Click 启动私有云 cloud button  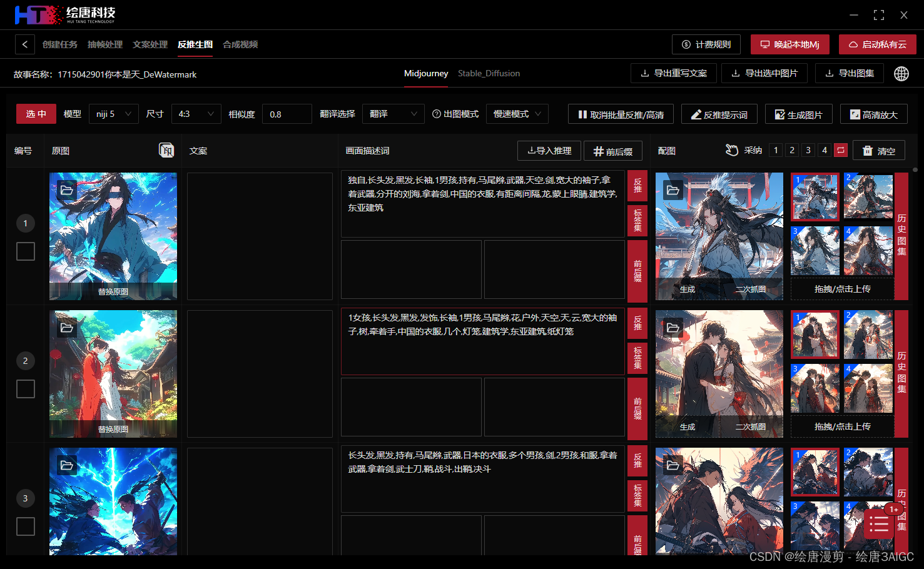pyautogui.click(x=878, y=44)
